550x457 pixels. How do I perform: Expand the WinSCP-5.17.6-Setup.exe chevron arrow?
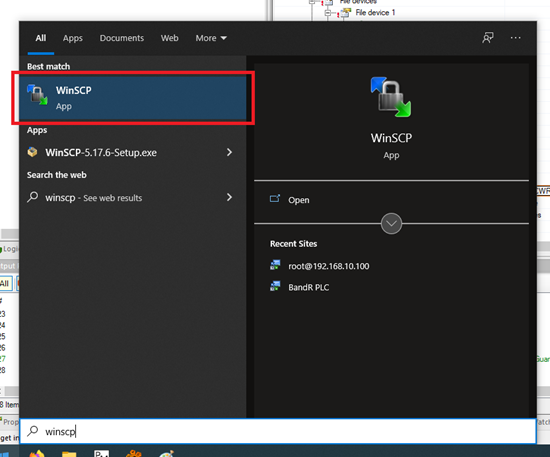click(x=229, y=152)
